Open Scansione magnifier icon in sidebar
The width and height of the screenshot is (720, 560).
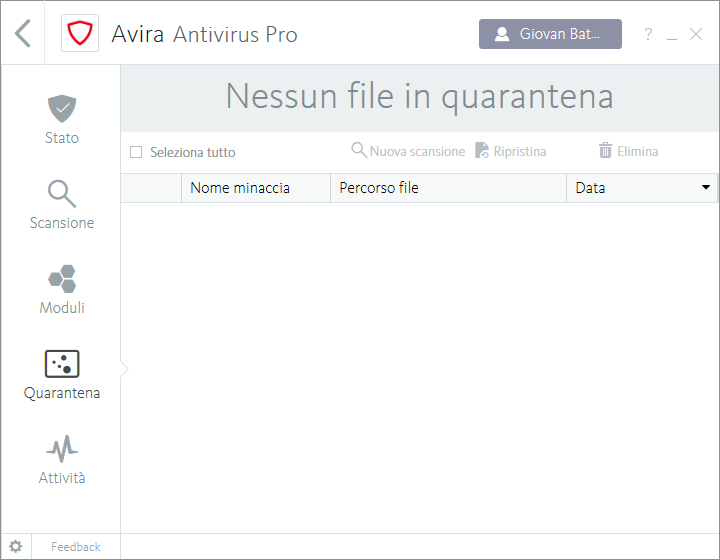(x=62, y=194)
